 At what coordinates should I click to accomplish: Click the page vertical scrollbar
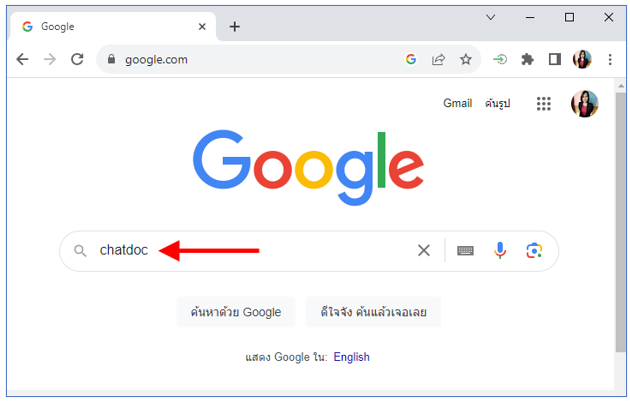(x=621, y=223)
